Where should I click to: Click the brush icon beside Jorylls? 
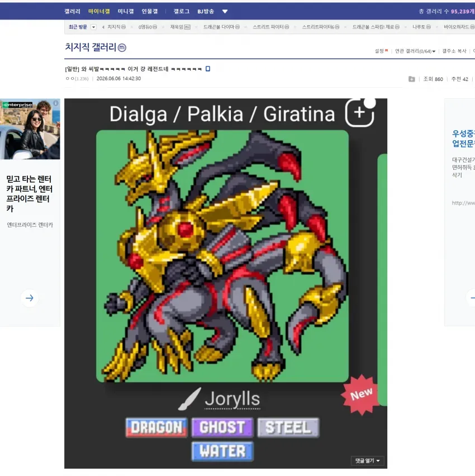pos(190,398)
